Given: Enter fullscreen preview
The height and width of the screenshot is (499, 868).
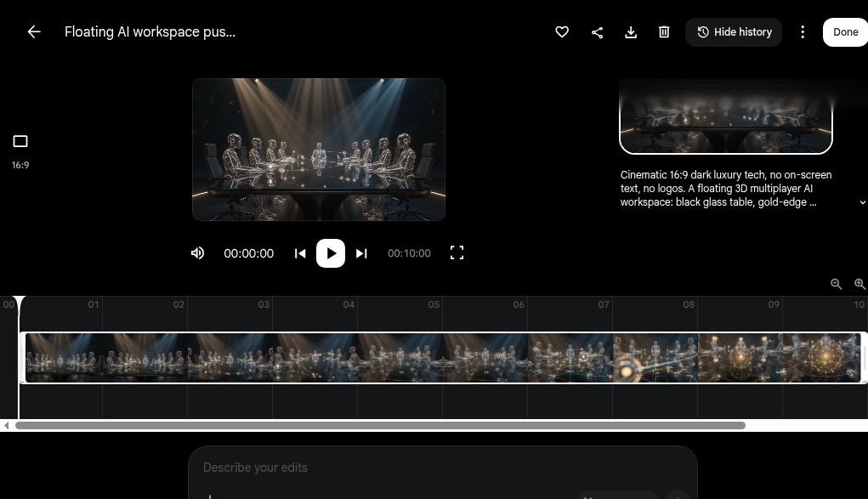Looking at the screenshot, I should (x=457, y=253).
